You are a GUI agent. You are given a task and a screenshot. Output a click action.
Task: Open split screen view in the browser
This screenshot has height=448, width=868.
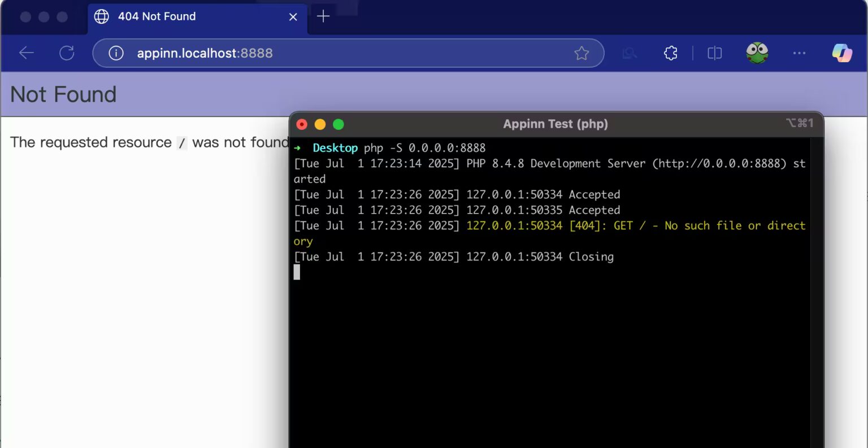click(x=714, y=53)
